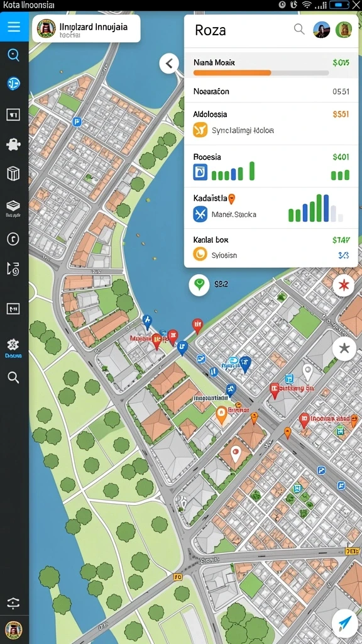
Task: Click the red star map button
Action: 344,286
